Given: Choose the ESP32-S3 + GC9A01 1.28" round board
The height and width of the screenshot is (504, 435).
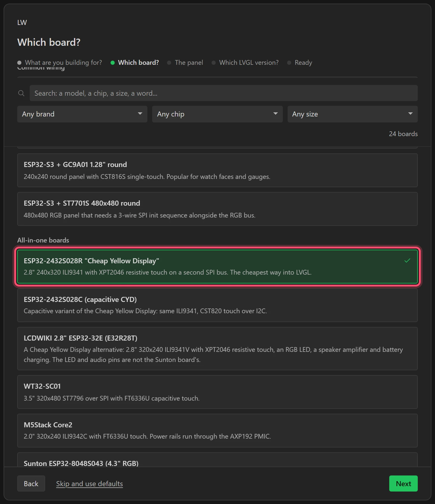Looking at the screenshot, I should coord(217,170).
